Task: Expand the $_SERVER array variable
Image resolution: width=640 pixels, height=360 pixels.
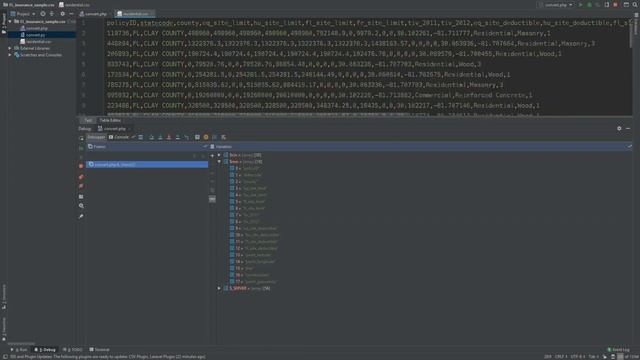Action: [x=219, y=288]
